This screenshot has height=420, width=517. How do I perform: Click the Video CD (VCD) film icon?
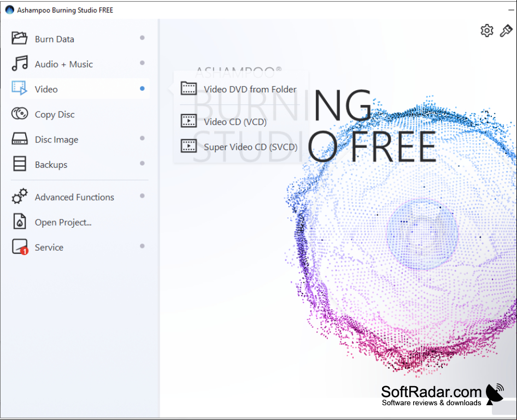189,121
